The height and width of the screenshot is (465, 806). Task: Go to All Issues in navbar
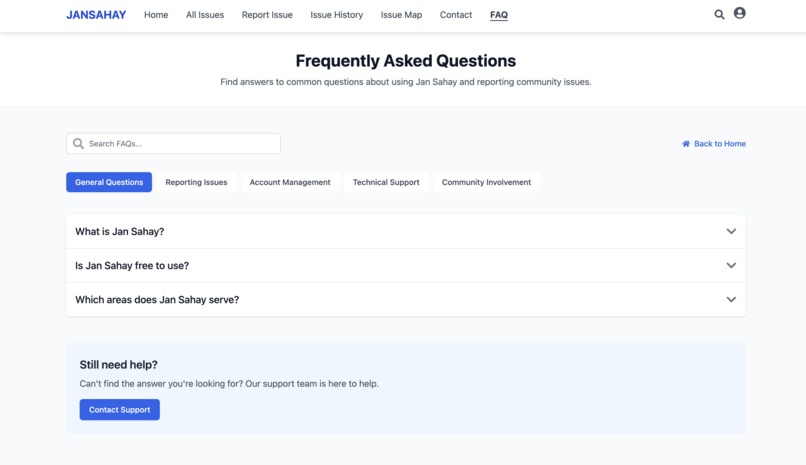205,15
